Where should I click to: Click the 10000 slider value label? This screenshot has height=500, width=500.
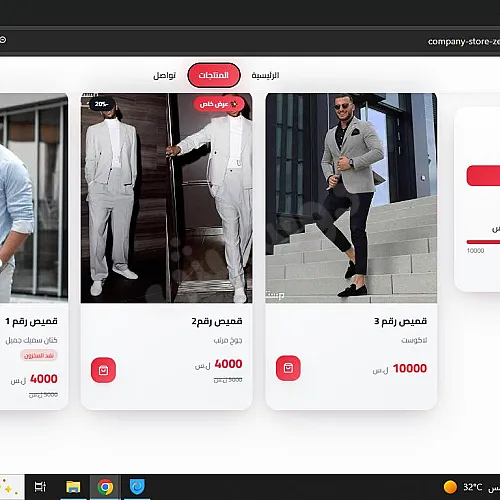coord(475,251)
